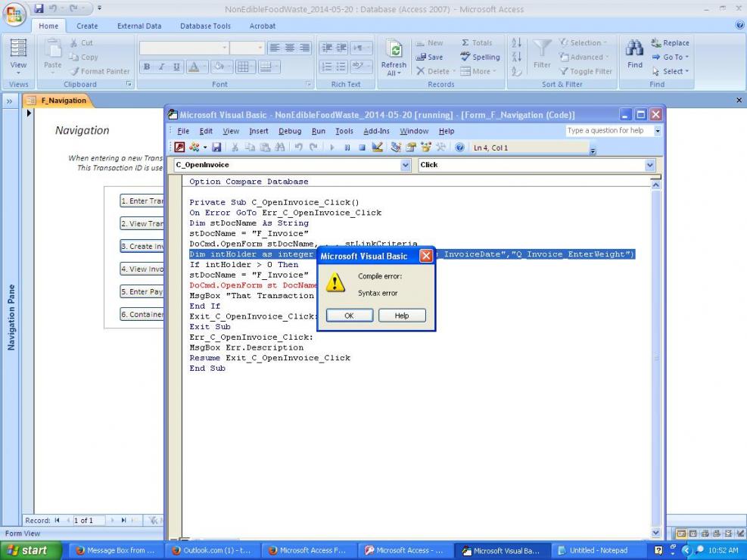Open the Add-Ins menu in Visual Basic
Viewport: 747px width, 560px height.
pos(376,131)
